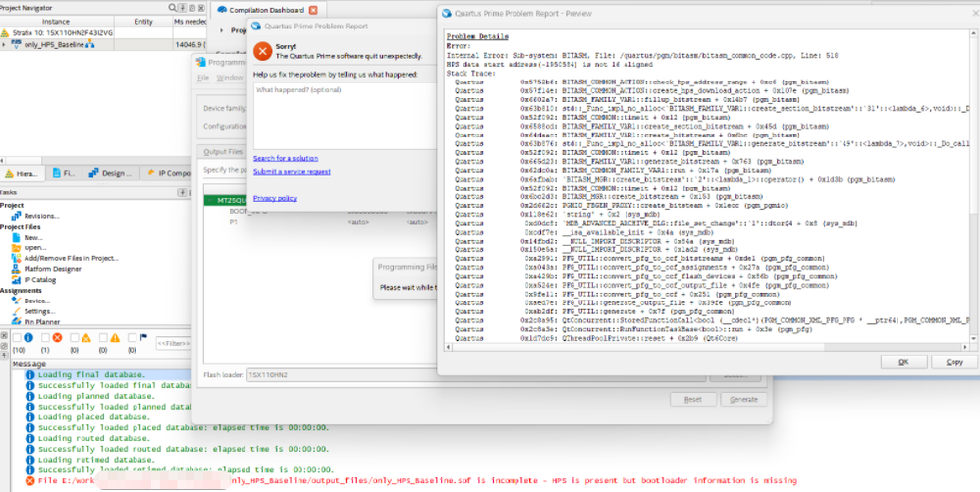Image resolution: width=980 pixels, height=492 pixels.
Task: Expand the only_HPS_Baseline tree node
Action: (x=4, y=44)
